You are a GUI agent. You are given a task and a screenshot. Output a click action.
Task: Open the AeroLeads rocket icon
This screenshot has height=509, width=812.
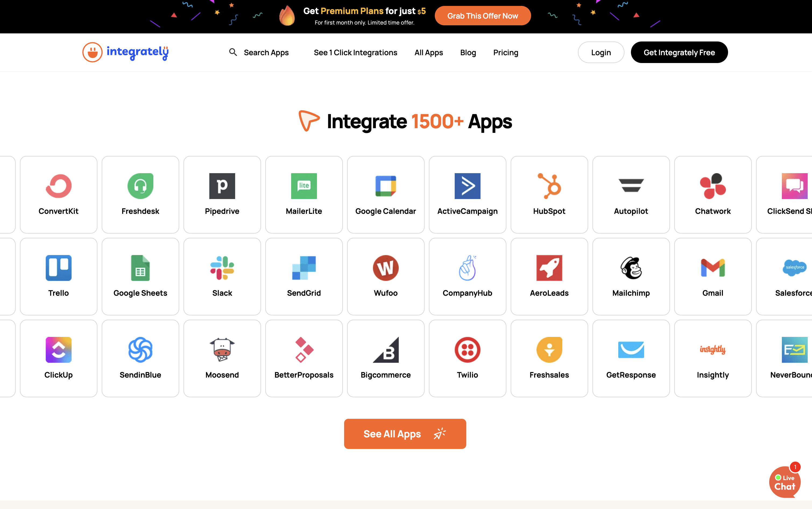(549, 268)
